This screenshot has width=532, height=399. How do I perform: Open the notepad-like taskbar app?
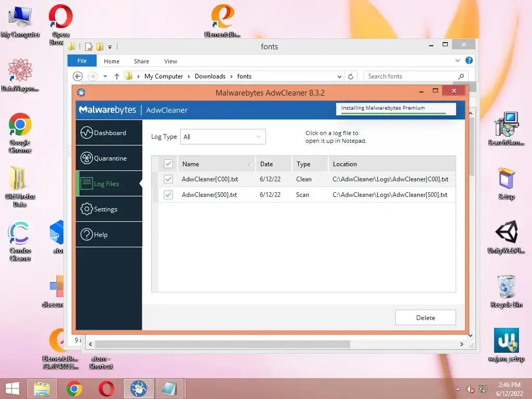pyautogui.click(x=169, y=389)
